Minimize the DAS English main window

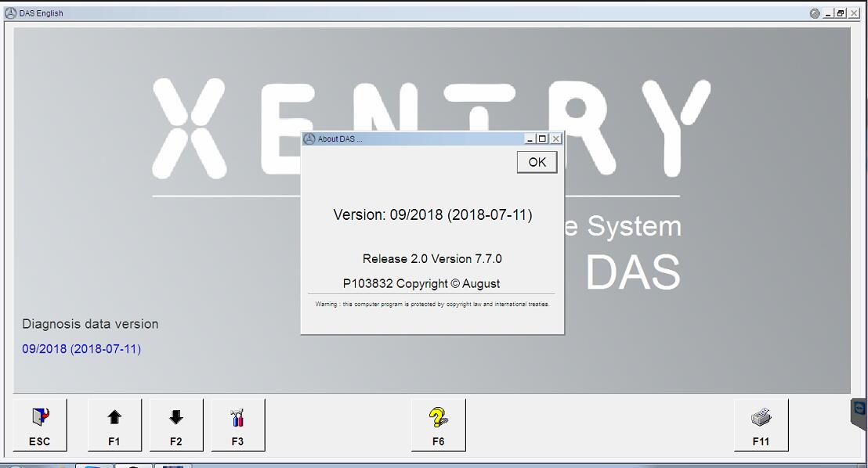coord(828,13)
